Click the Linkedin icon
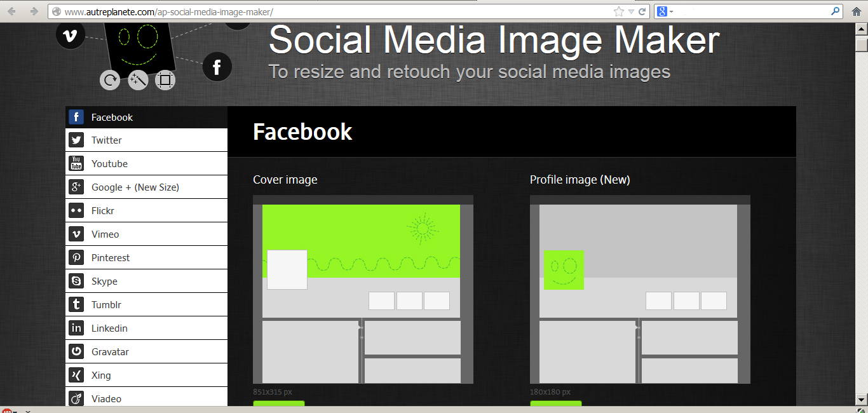Viewport: 868px width, 413px height. (x=76, y=328)
